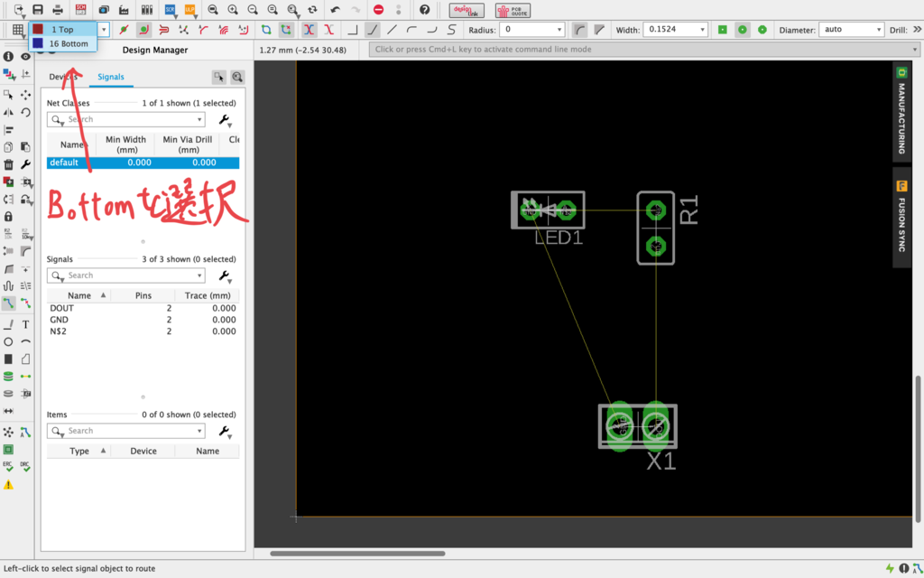
Task: Select the Ripup tool next to Route
Action: click(x=26, y=303)
